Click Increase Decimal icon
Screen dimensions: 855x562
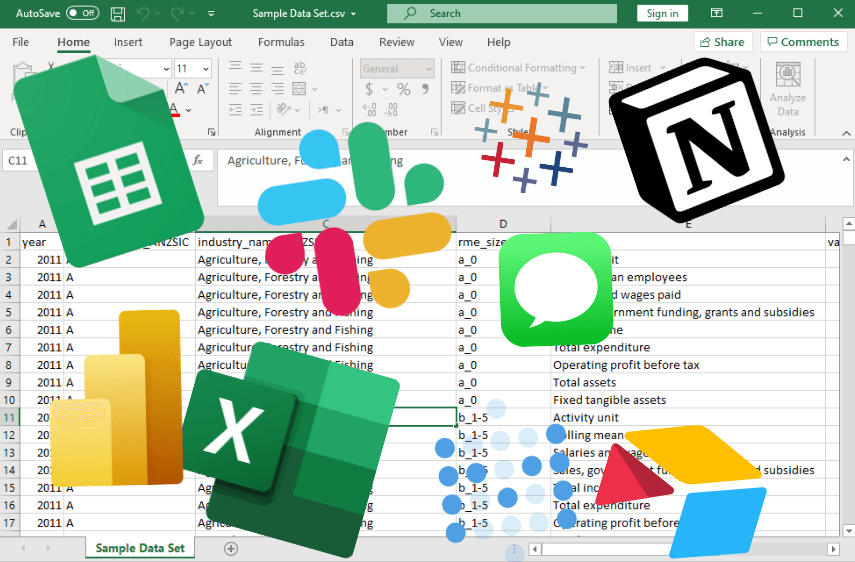[370, 110]
